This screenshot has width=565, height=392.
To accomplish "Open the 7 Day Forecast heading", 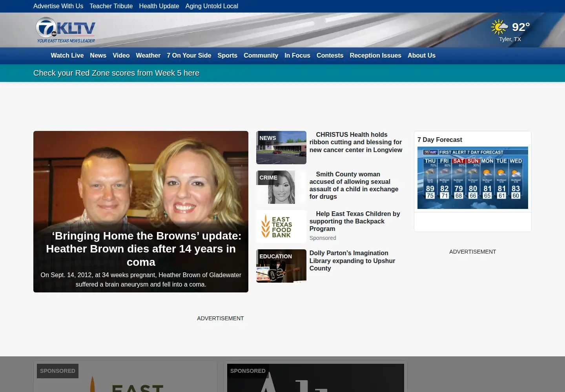I will [x=440, y=140].
